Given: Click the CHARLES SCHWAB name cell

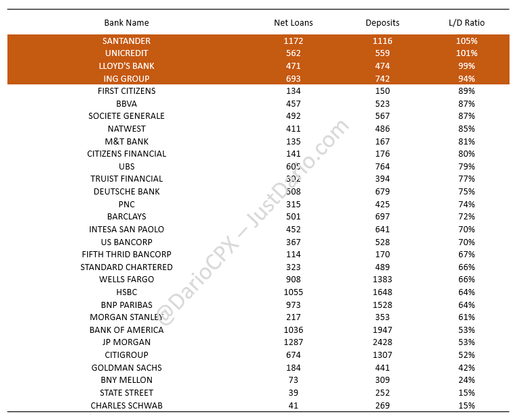Looking at the screenshot, I should click(x=126, y=406).
